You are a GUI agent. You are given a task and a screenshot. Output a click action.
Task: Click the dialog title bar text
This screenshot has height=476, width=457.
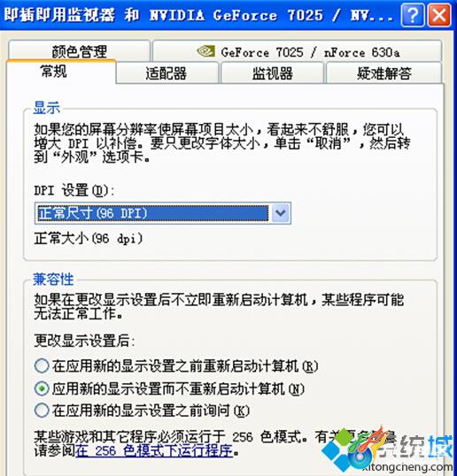(198, 15)
